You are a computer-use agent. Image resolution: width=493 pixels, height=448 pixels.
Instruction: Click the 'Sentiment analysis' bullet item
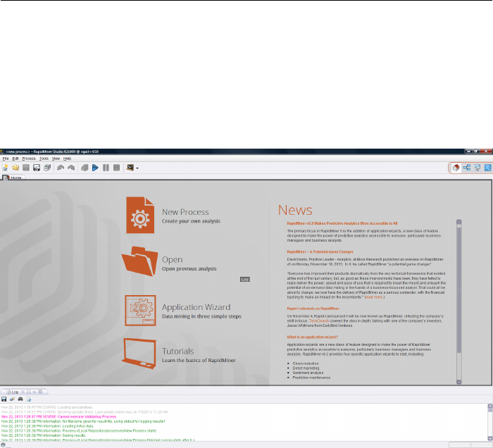point(308,373)
